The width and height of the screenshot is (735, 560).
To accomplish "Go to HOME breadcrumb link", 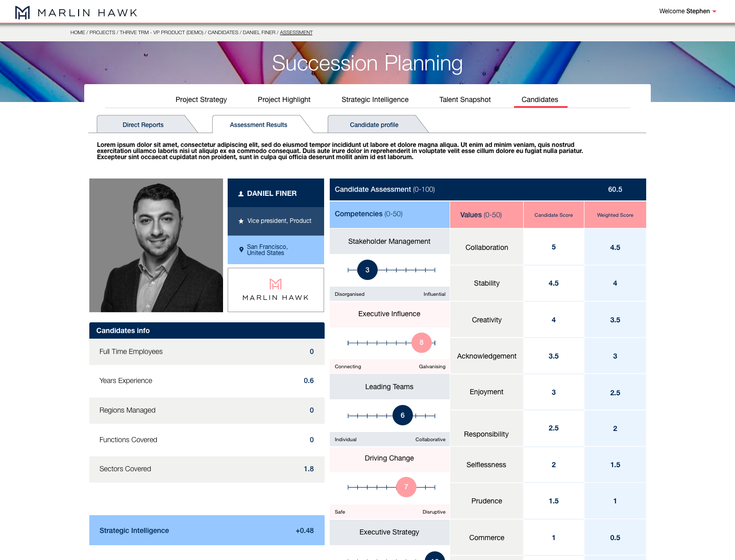I will coord(78,33).
